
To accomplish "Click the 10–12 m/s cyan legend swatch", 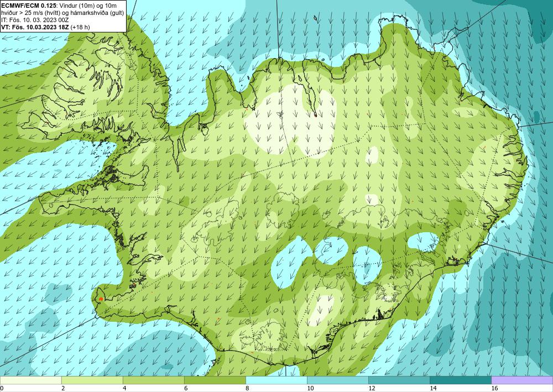I will (337, 380).
